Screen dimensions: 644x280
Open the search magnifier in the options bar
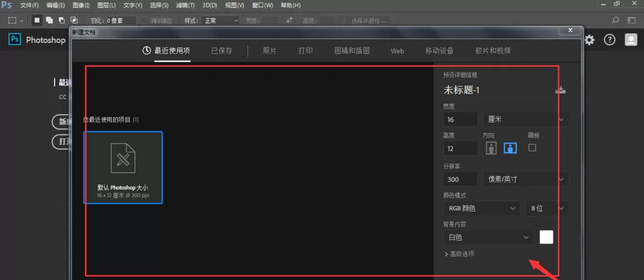(615, 19)
